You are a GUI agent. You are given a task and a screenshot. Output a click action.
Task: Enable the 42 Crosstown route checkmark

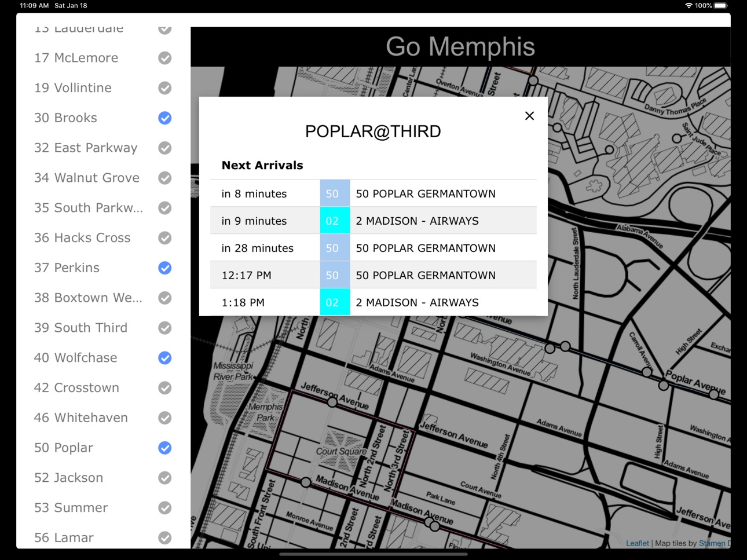tap(165, 388)
